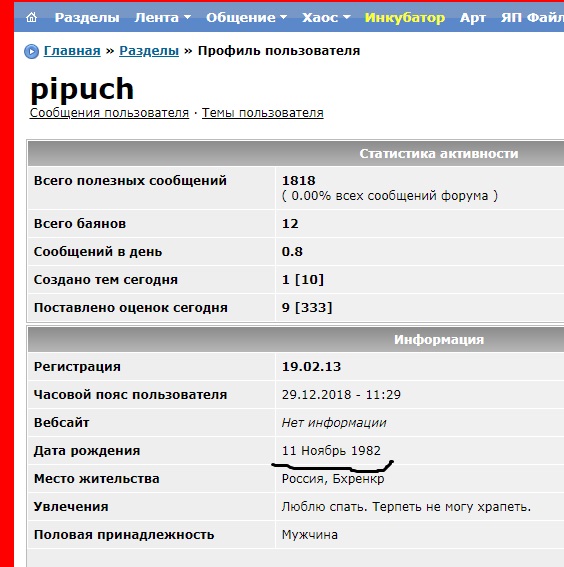
Task: Click the Регистрация label
Action: 77,367
